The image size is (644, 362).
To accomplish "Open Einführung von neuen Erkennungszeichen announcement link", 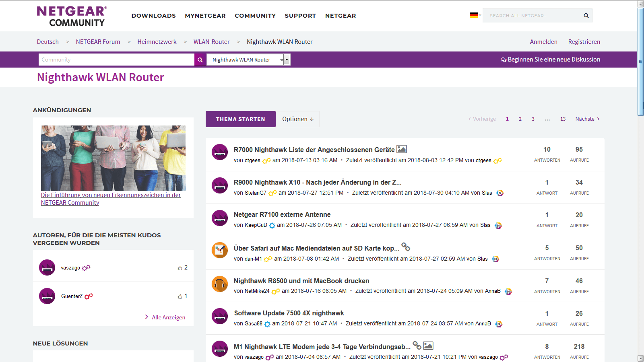I will pyautogui.click(x=111, y=199).
